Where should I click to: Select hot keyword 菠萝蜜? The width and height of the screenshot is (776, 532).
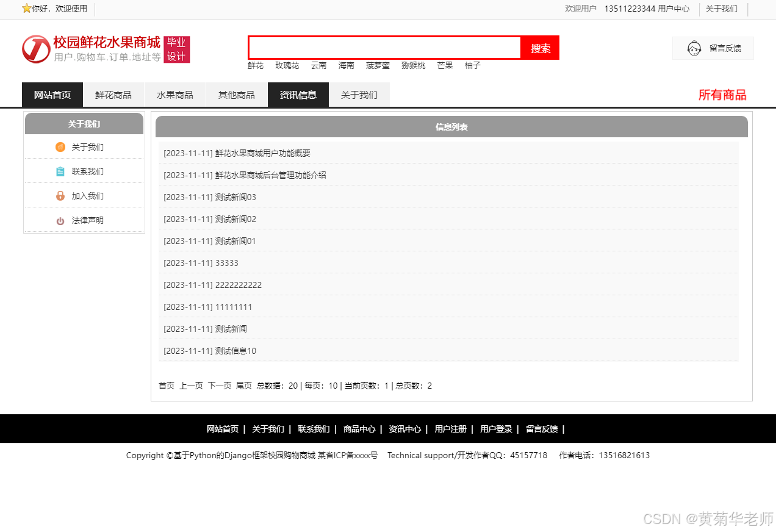click(x=378, y=65)
